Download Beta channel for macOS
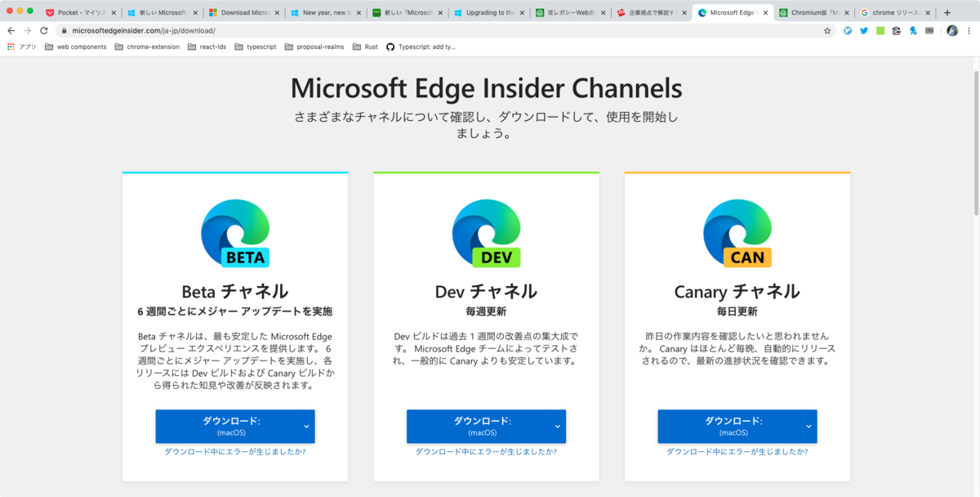Screen dimensions: 980x497 226,426
